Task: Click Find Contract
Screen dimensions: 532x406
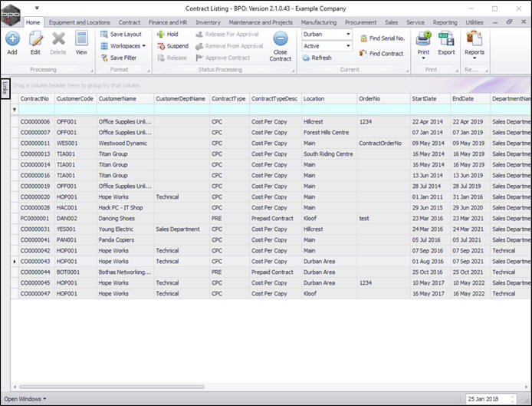Action: 382,54
